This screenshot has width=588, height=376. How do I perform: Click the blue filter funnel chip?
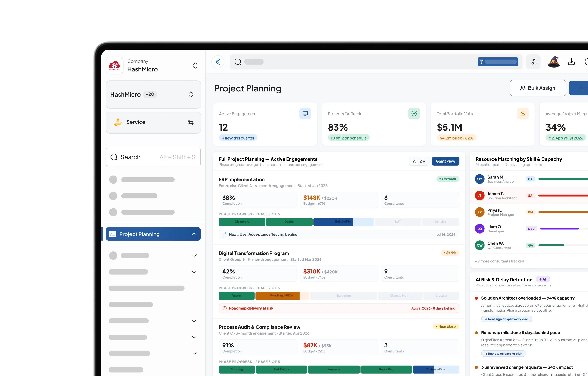pos(498,62)
